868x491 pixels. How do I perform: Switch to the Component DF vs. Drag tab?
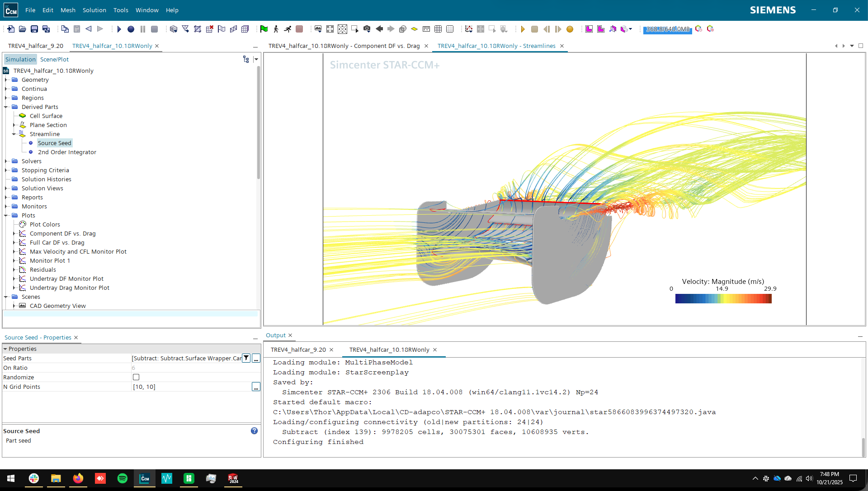344,46
